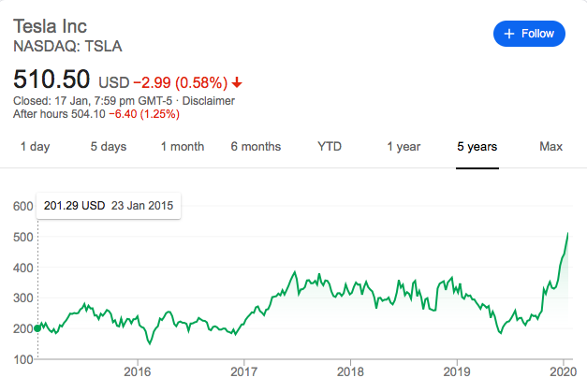
Task: Open the Disclaimer link
Action: pyautogui.click(x=209, y=101)
